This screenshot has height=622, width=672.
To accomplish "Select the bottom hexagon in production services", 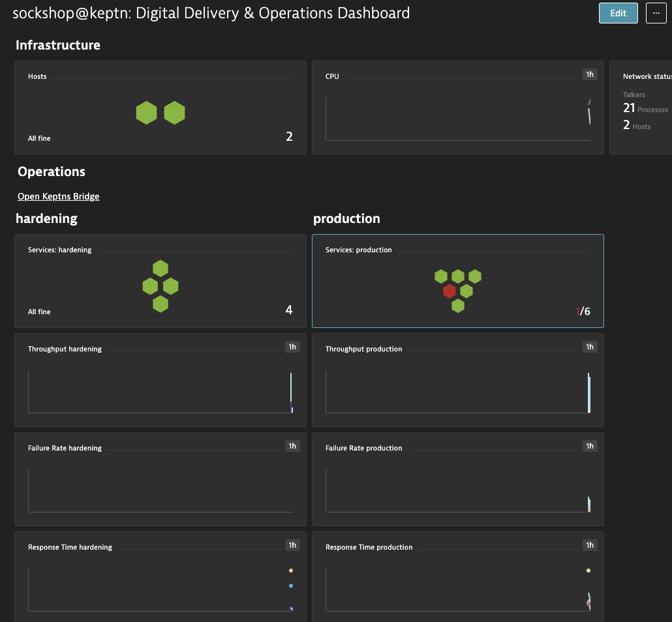I will 458,306.
